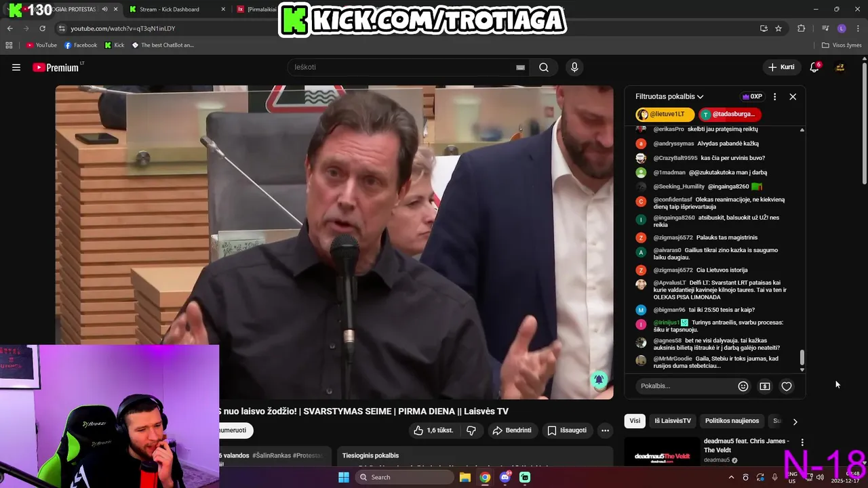Expand the Filtruotas pokalbis chat dropdown
The height and width of the screenshot is (488, 868).
[x=669, y=97]
